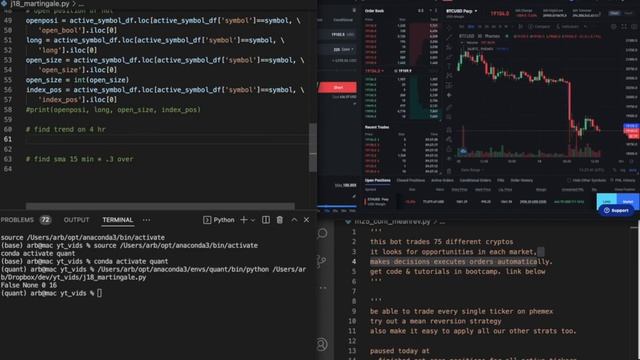Switch the Phemex chart to fullscreen

[x=624, y=27]
